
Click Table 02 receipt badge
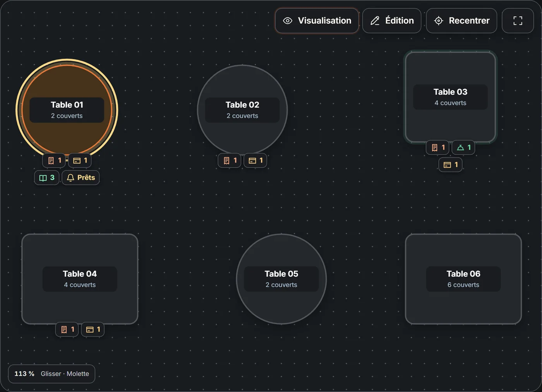[x=230, y=160]
